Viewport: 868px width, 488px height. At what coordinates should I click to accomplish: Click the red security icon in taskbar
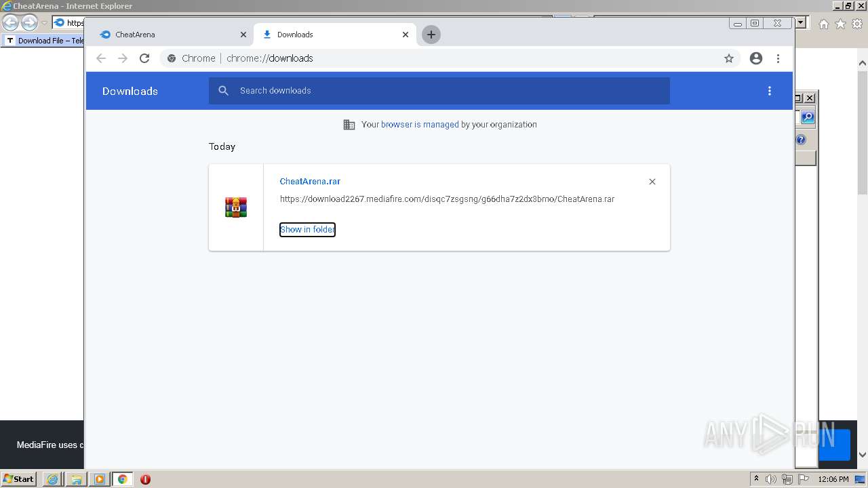click(x=145, y=479)
